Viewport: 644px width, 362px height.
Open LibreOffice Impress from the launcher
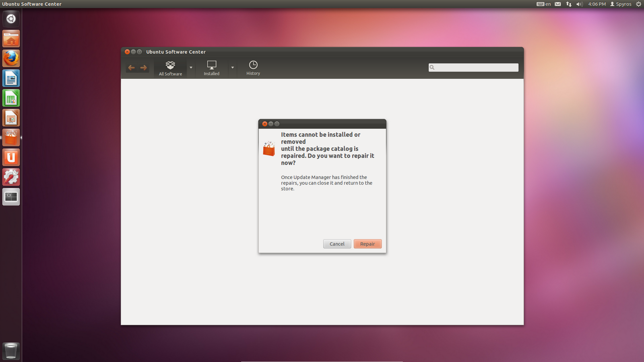tap(11, 118)
